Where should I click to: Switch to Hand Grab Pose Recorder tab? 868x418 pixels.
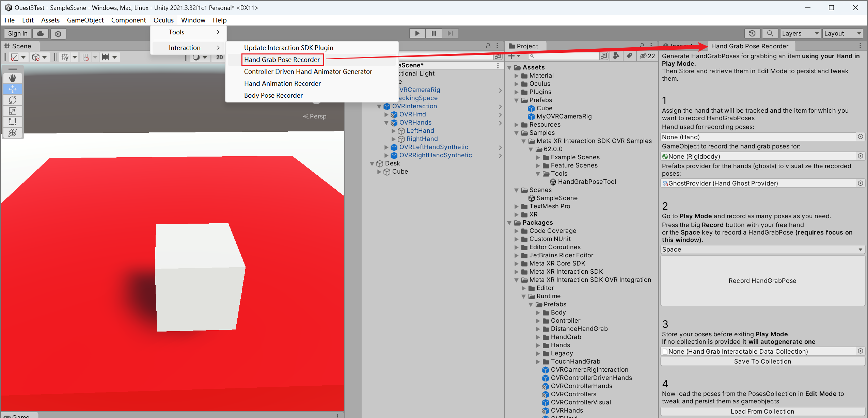(x=749, y=46)
